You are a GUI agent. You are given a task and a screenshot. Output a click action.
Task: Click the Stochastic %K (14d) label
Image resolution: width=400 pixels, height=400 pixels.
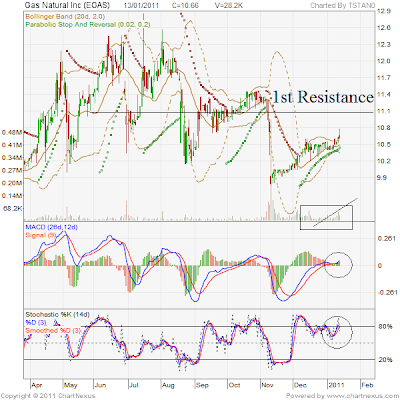point(57,314)
